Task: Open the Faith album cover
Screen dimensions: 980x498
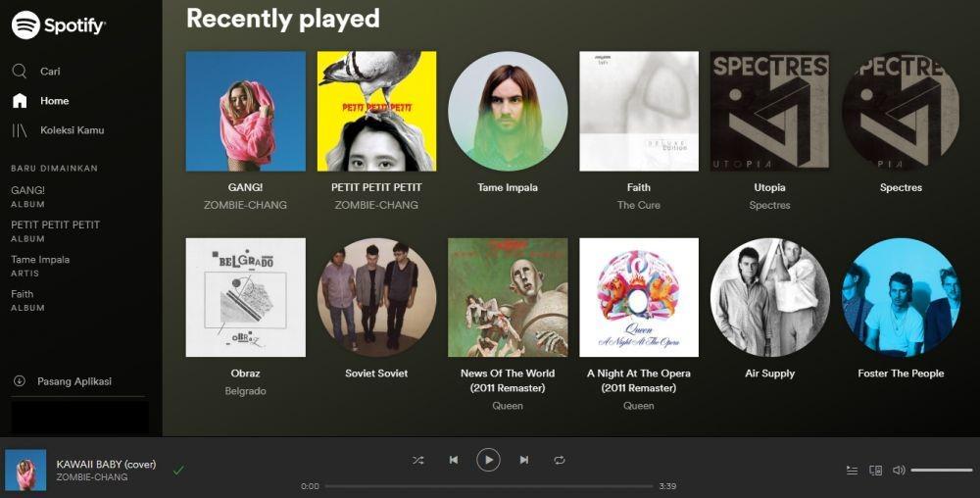Action: (639, 111)
